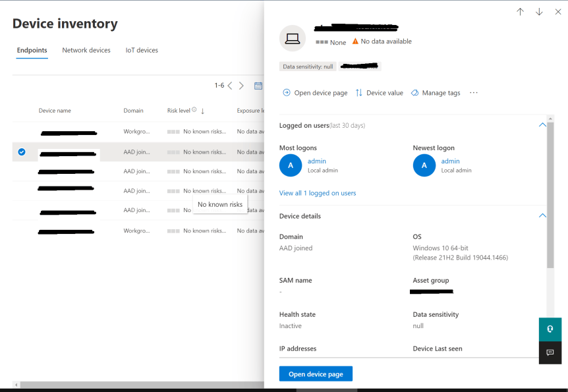This screenshot has width=568, height=392.
Task: Click the avatar circle under Most logons
Action: 291,165
